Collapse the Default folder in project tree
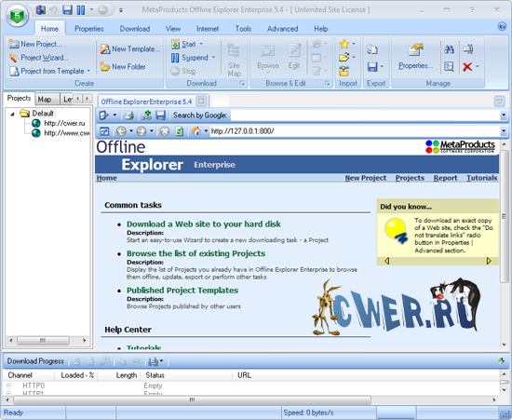Viewport: 512px width, 420px height. coord(12,114)
